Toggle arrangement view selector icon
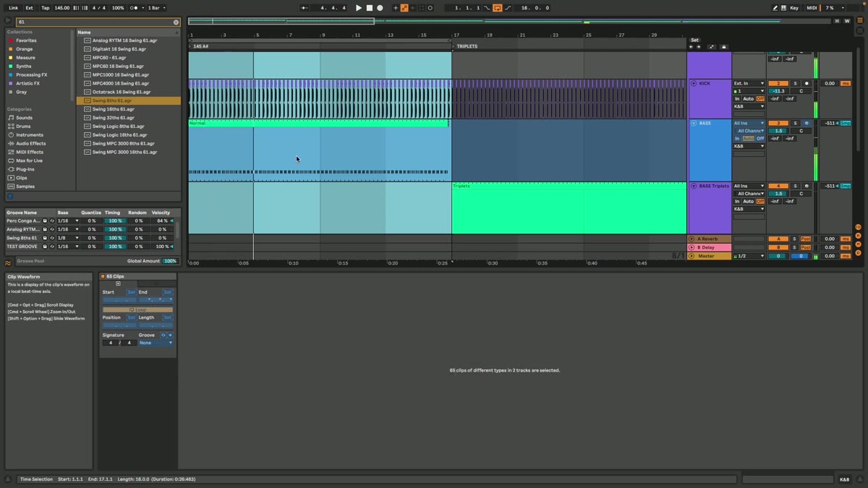 pyautogui.click(x=860, y=20)
